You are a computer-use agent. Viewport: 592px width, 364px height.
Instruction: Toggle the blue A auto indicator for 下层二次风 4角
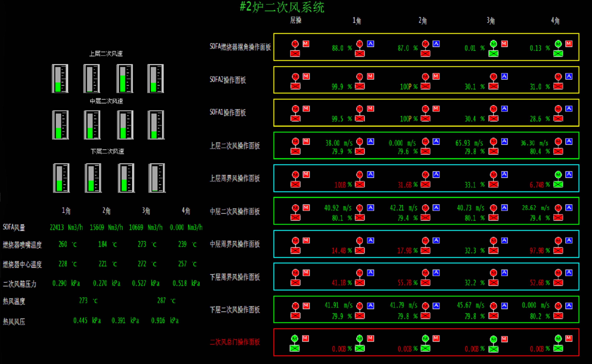[x=569, y=306]
